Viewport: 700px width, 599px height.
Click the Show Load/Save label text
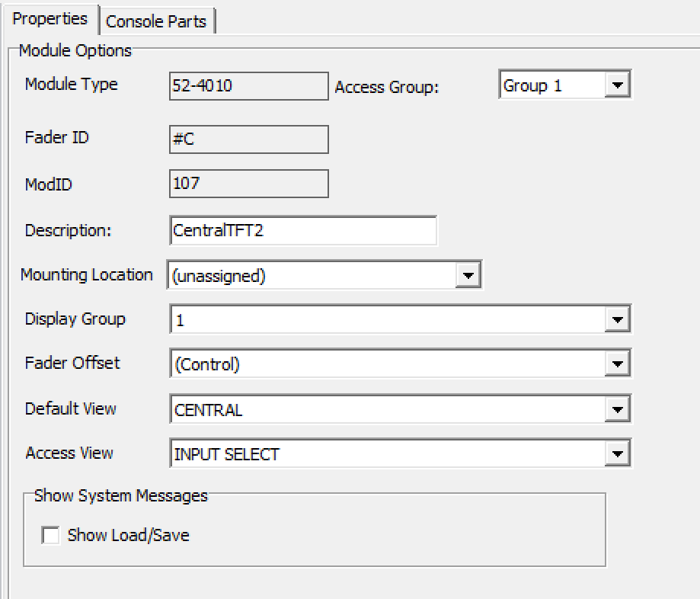(x=128, y=535)
